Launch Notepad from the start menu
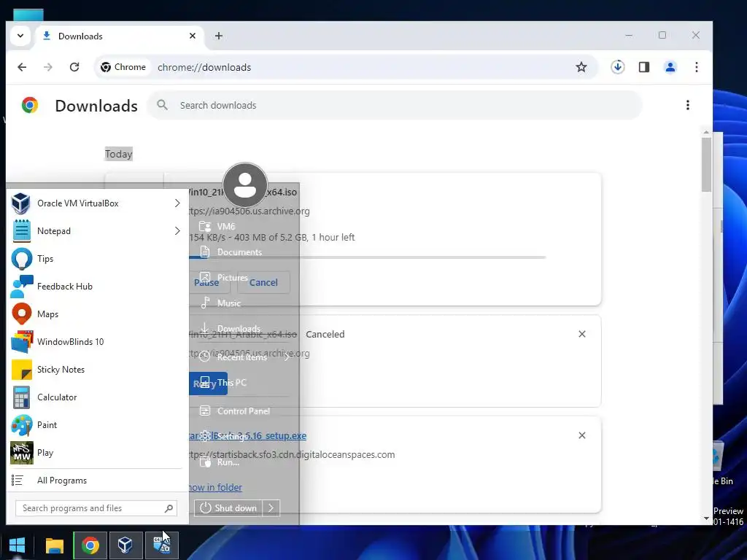747x560 pixels. click(x=90, y=231)
